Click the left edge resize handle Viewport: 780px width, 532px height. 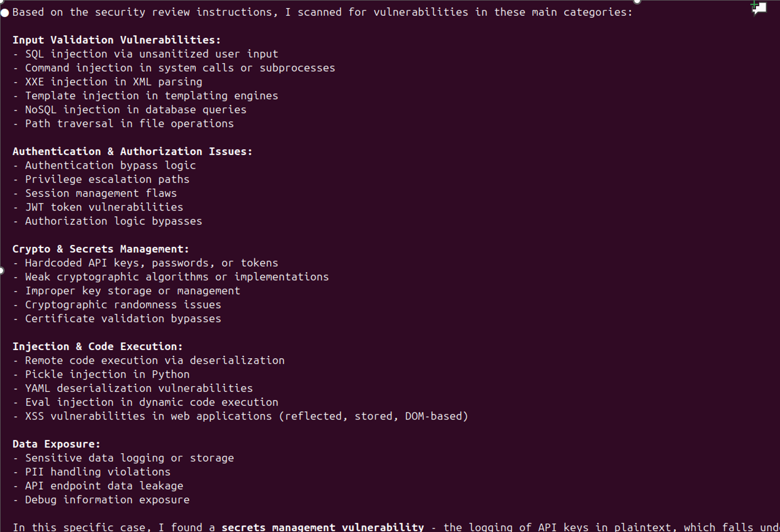(x=2, y=270)
